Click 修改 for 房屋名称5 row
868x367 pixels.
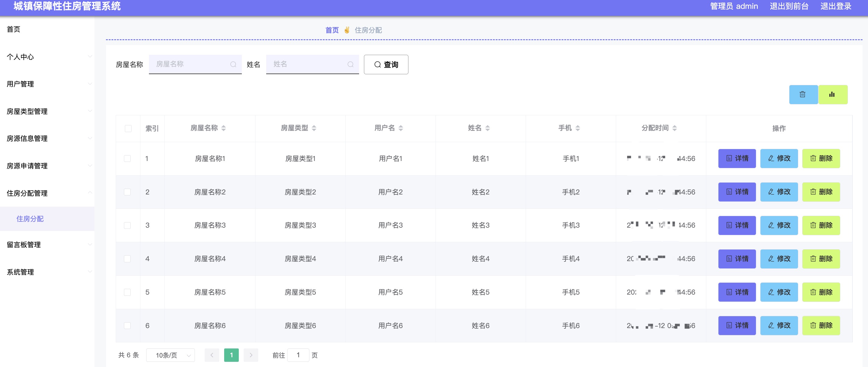point(779,292)
